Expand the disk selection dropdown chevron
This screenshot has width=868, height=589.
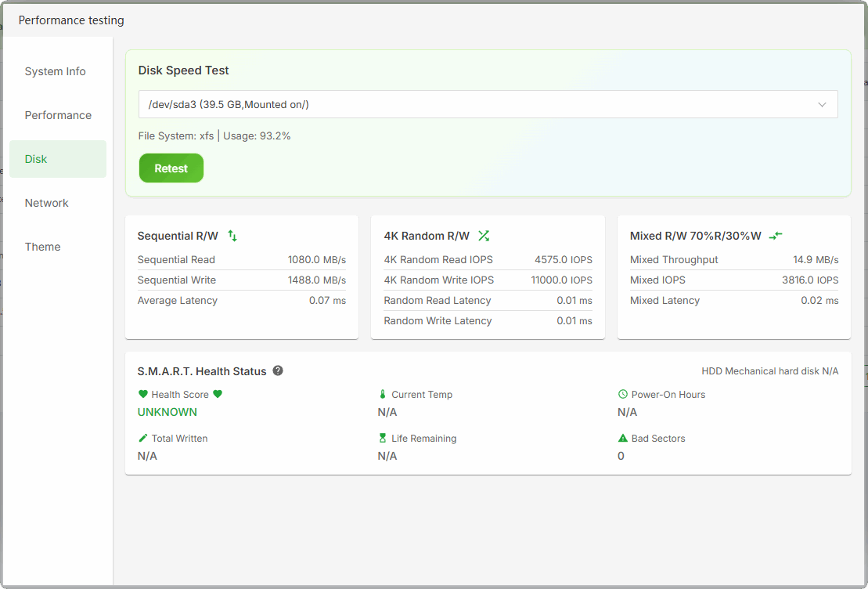tap(822, 104)
